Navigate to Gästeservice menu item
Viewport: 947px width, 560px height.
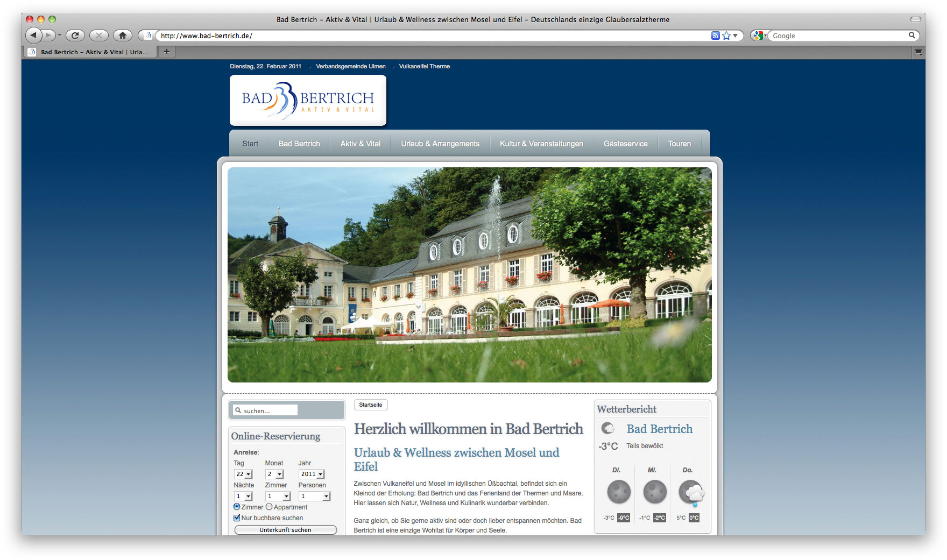point(625,144)
